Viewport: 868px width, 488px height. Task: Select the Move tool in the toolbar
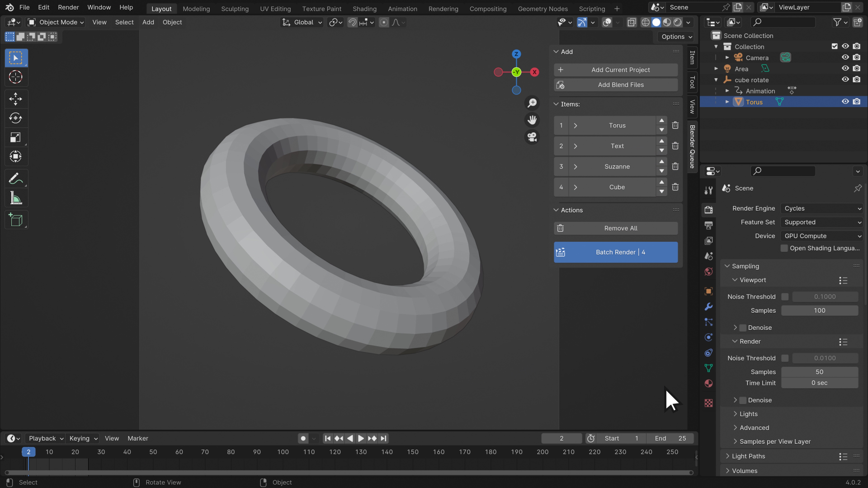click(x=16, y=99)
